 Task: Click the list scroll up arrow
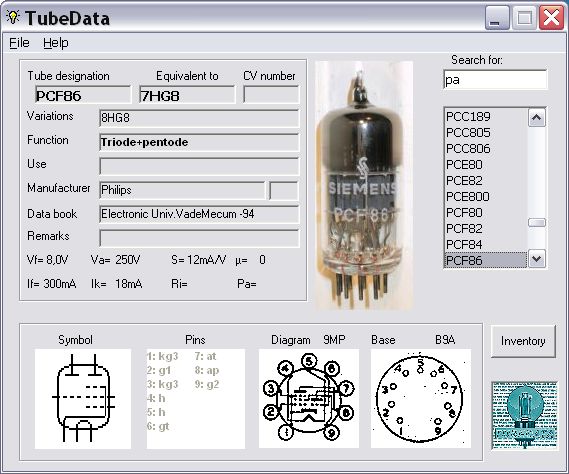click(x=537, y=118)
